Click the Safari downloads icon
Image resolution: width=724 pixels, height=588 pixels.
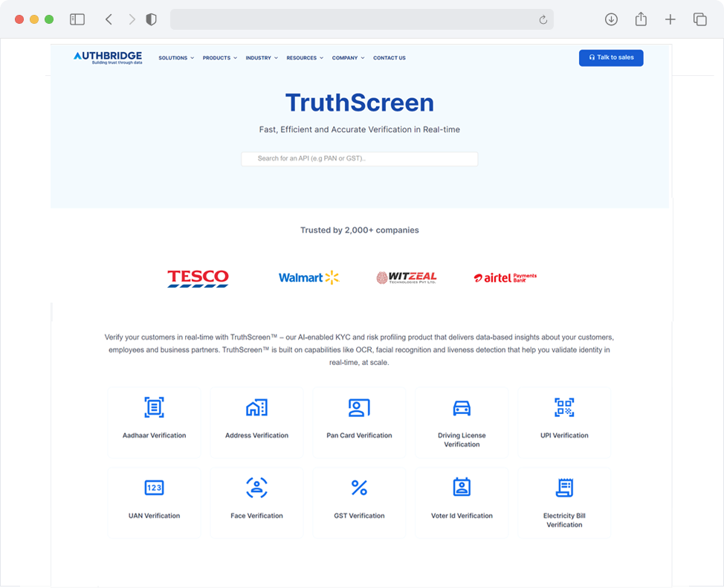click(611, 19)
